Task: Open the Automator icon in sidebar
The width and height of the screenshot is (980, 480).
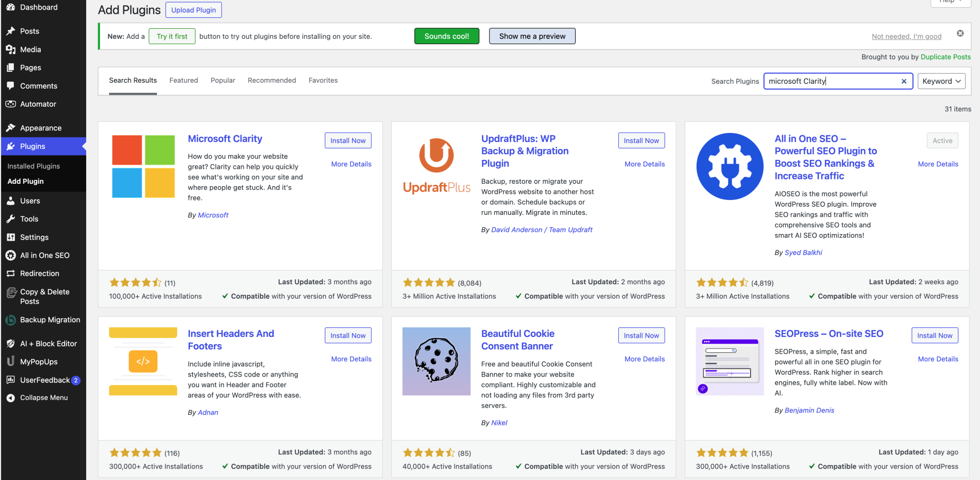Action: click(11, 104)
